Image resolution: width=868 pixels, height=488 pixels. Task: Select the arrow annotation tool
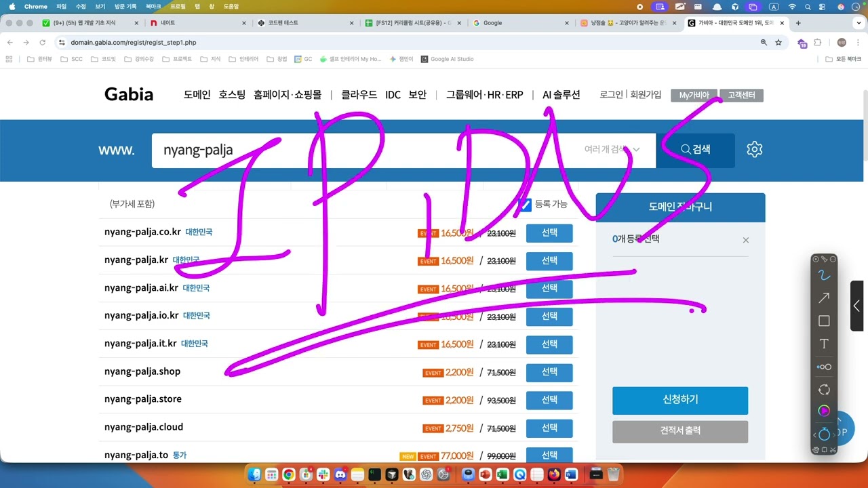tap(824, 298)
